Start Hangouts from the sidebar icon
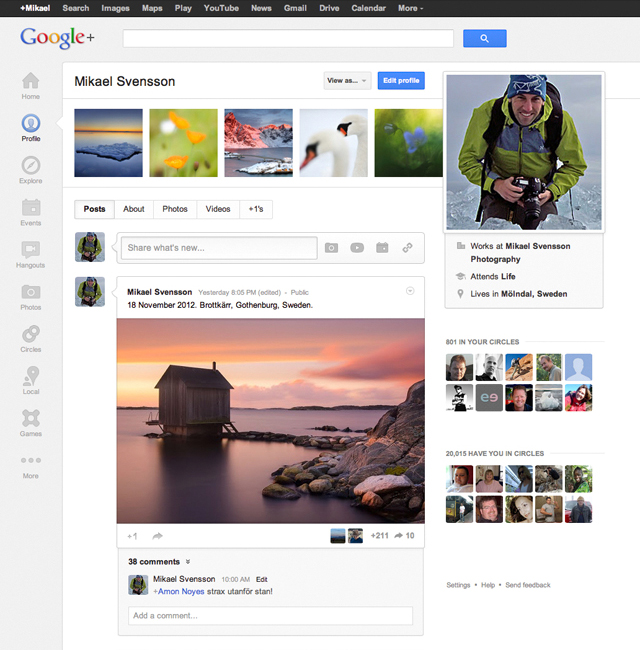 (31, 250)
